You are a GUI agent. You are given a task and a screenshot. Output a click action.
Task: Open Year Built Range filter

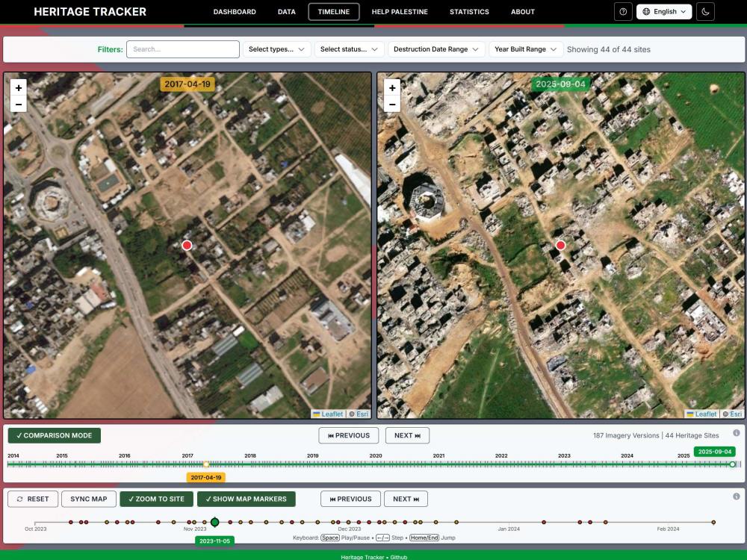click(526, 49)
